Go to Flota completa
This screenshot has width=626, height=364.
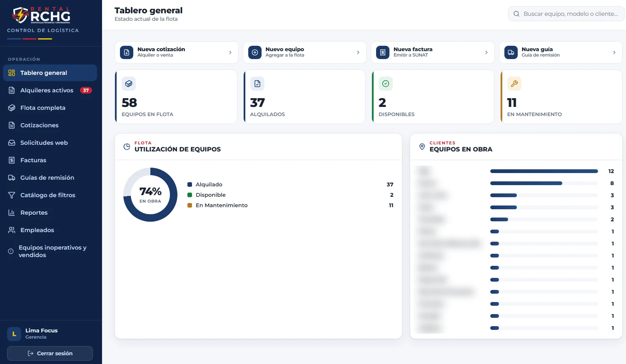coord(50,108)
